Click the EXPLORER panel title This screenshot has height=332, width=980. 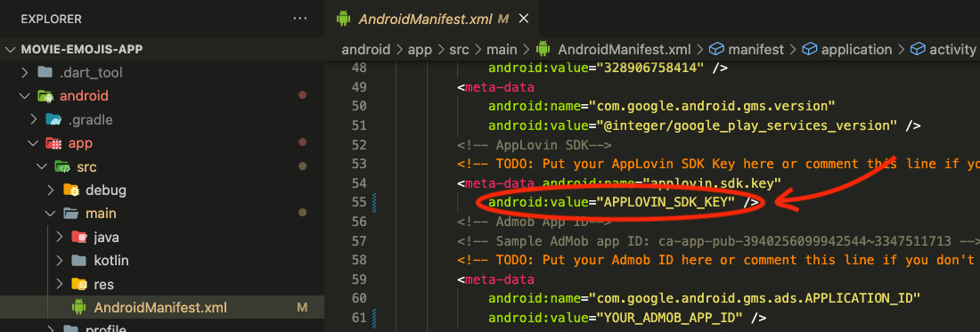(51, 20)
